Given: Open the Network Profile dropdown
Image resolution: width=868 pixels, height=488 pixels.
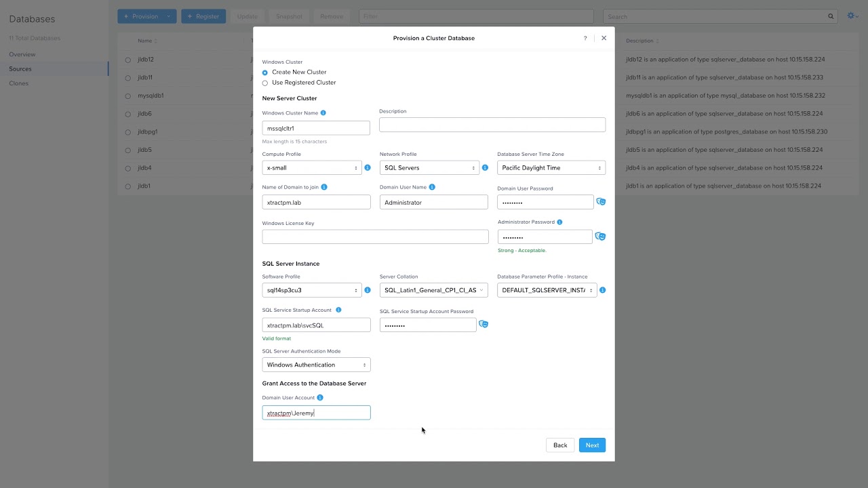Looking at the screenshot, I should [x=429, y=167].
